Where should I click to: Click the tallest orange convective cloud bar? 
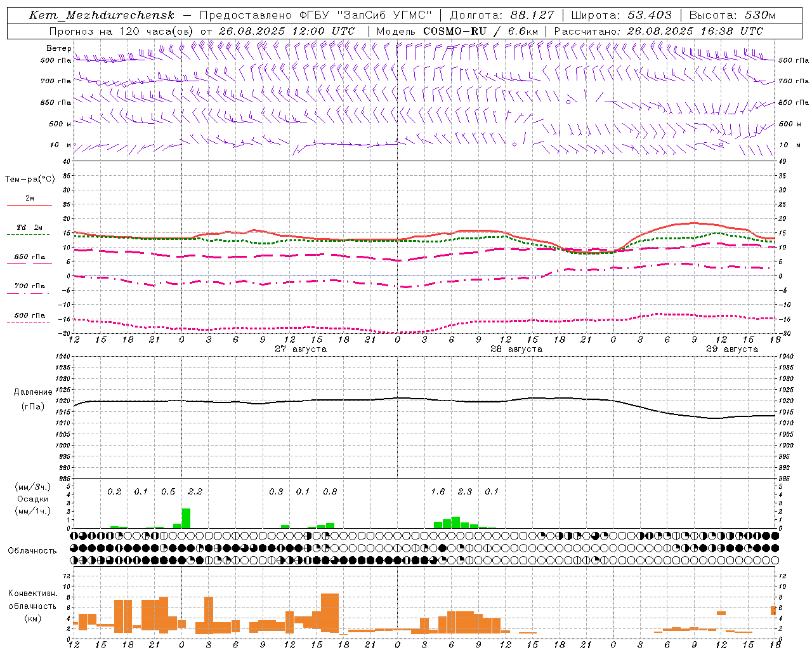click(330, 613)
